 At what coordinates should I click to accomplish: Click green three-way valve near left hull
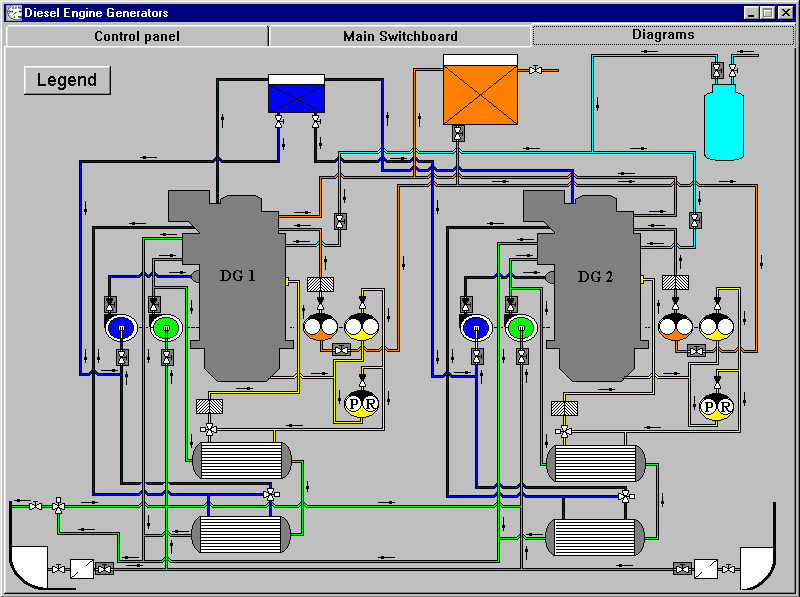click(59, 506)
